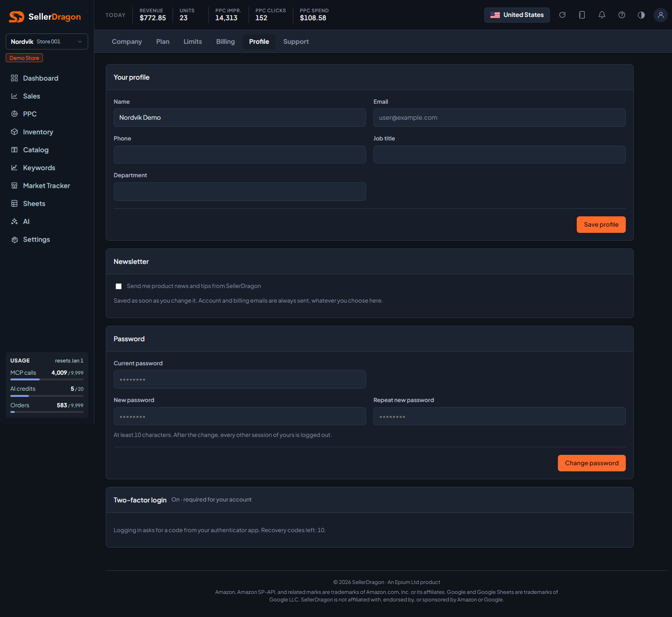Open the help question-mark icon
The height and width of the screenshot is (617, 672).
pyautogui.click(x=622, y=15)
